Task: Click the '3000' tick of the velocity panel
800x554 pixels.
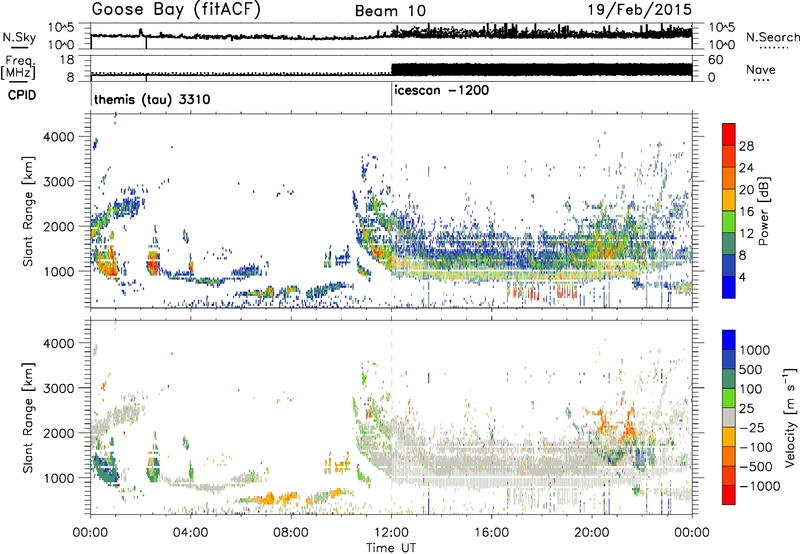Action: 58,388
